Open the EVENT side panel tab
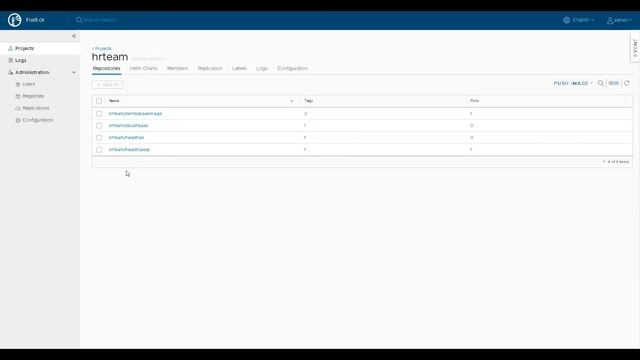 635,48
